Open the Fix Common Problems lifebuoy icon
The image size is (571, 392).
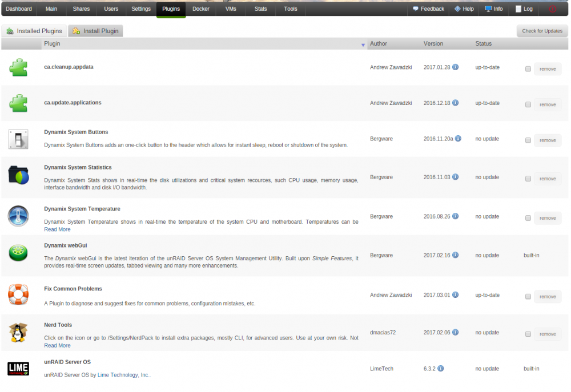(18, 294)
